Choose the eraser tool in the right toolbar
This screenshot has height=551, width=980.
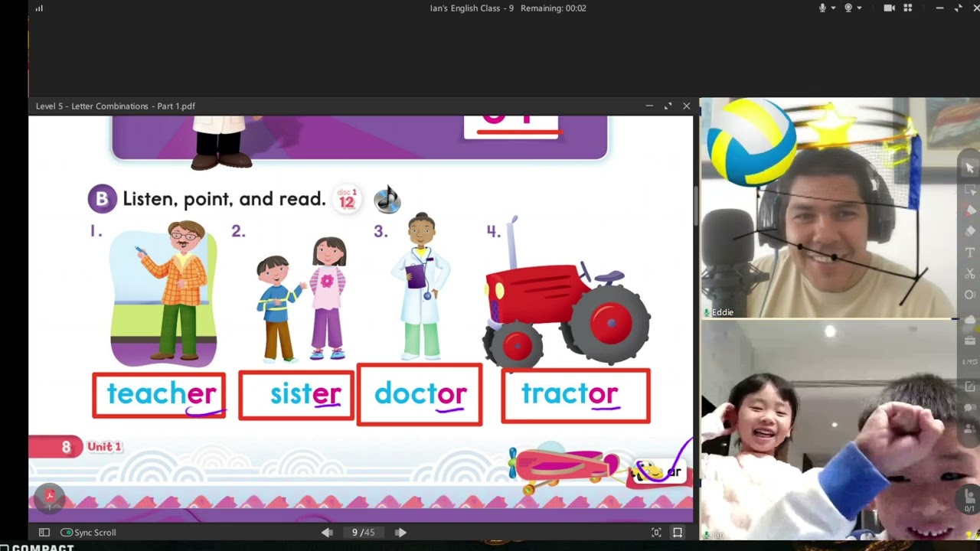tap(970, 231)
